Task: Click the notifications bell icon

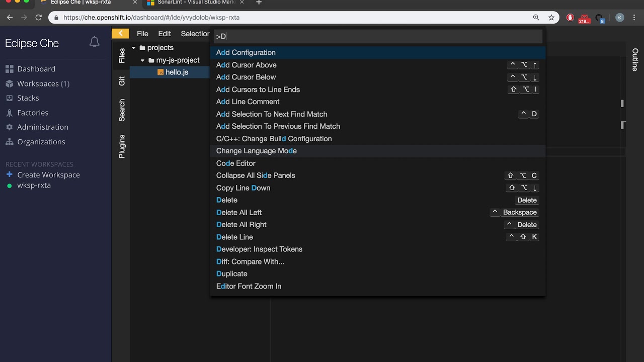Action: point(94,42)
